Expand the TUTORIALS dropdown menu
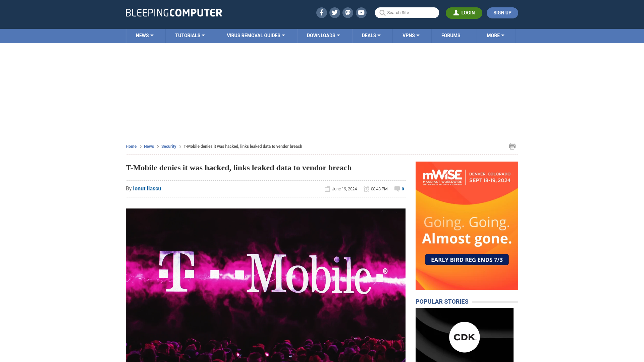 click(189, 35)
